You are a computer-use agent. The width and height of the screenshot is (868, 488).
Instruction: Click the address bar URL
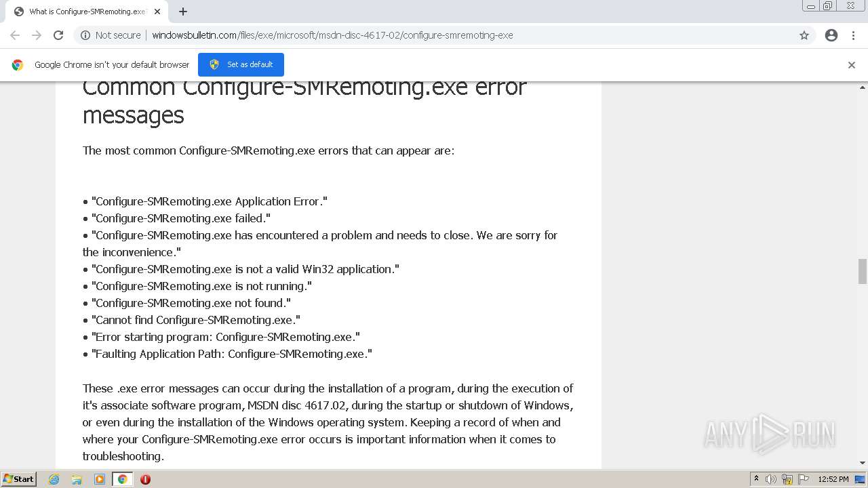pyautogui.click(x=332, y=35)
